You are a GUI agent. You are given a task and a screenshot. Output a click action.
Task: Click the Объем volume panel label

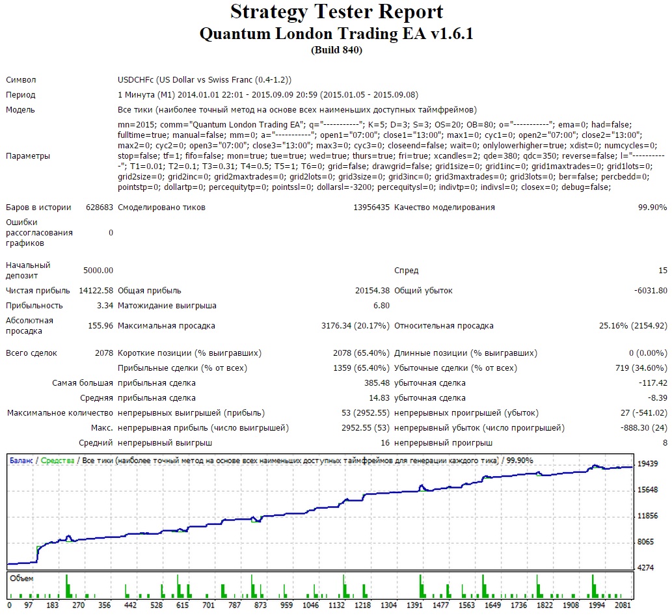(x=21, y=579)
